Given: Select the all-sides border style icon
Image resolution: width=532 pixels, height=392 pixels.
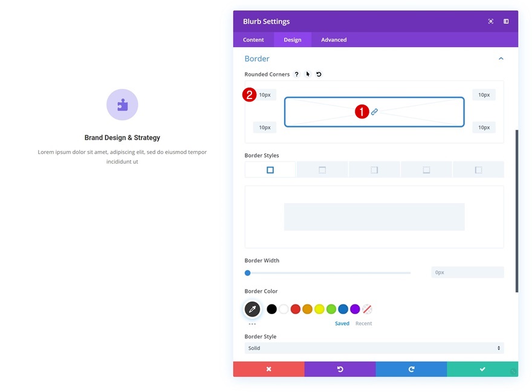Looking at the screenshot, I should point(270,170).
